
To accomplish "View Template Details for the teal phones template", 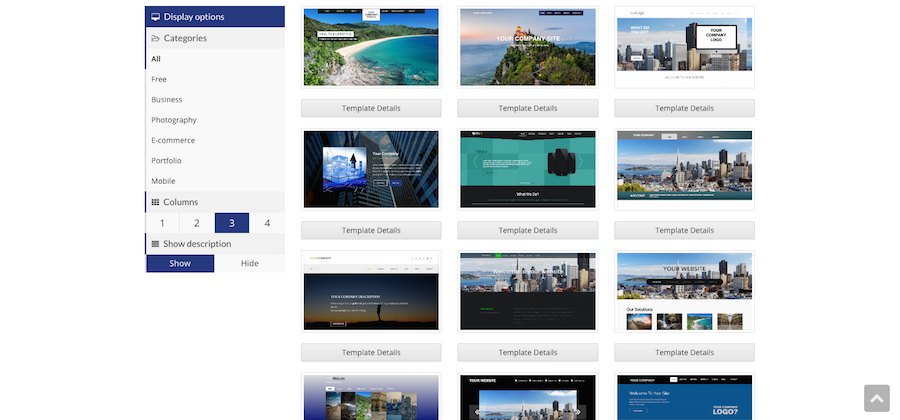I will pyautogui.click(x=528, y=230).
